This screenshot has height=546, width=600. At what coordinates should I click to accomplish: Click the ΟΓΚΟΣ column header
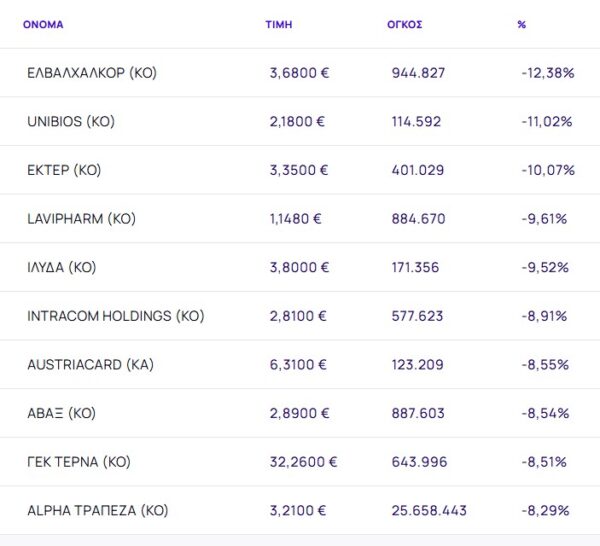pyautogui.click(x=403, y=24)
